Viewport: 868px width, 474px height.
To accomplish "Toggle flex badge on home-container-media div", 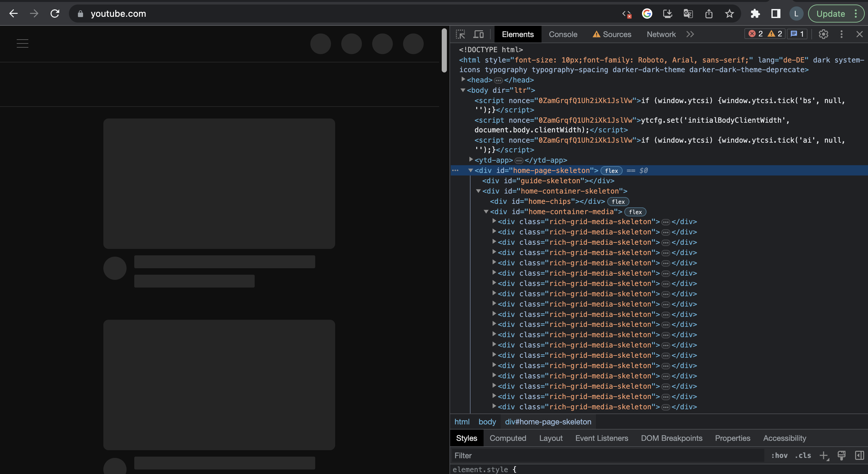I will 635,212.
